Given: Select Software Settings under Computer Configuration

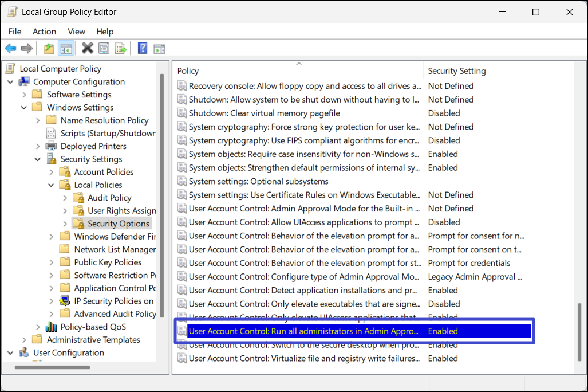Looking at the screenshot, I should pos(79,95).
